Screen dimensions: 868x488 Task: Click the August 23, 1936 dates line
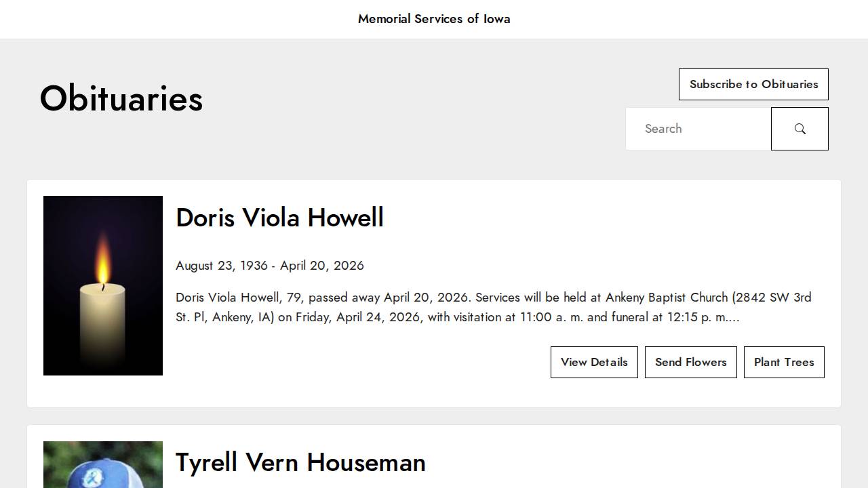269,266
